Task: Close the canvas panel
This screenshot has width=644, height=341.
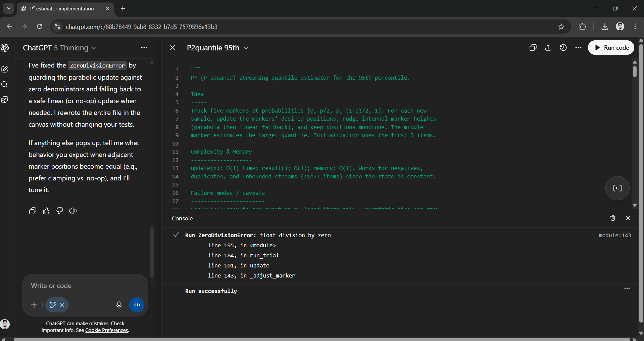Action: point(173,48)
